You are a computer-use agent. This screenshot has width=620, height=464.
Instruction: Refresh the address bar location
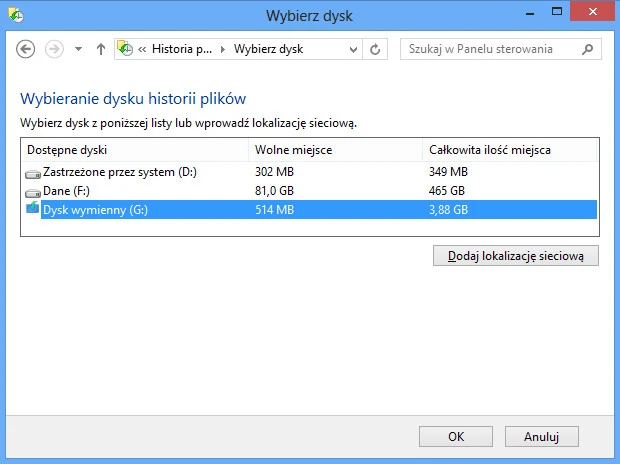pos(376,49)
